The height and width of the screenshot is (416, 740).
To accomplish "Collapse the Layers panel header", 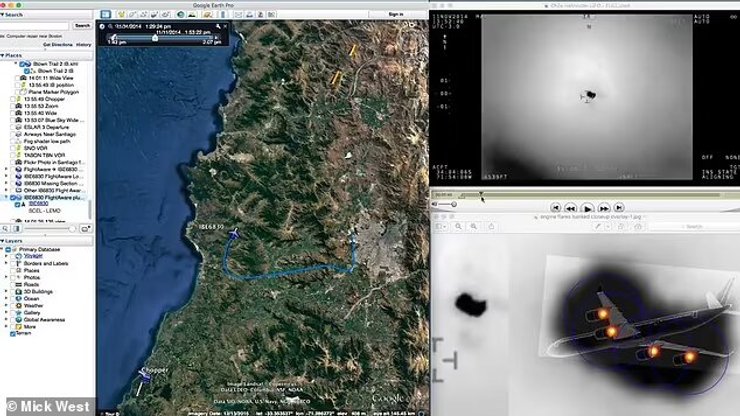I will [4, 241].
